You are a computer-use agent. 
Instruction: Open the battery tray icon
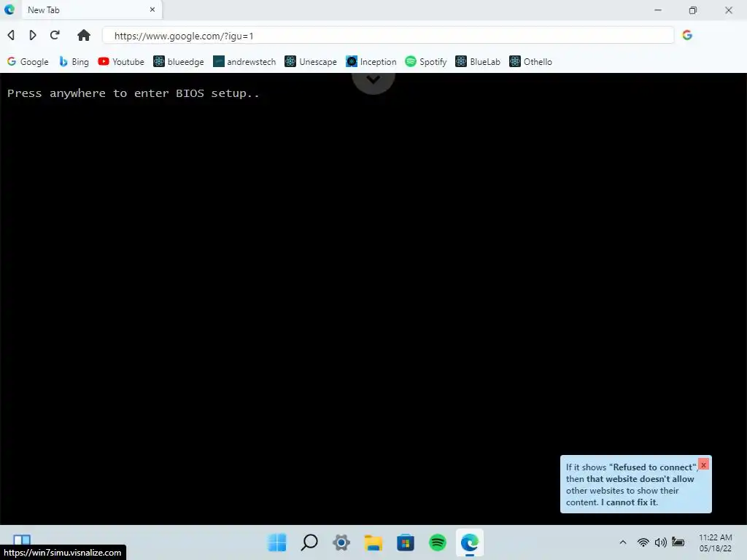pyautogui.click(x=678, y=542)
